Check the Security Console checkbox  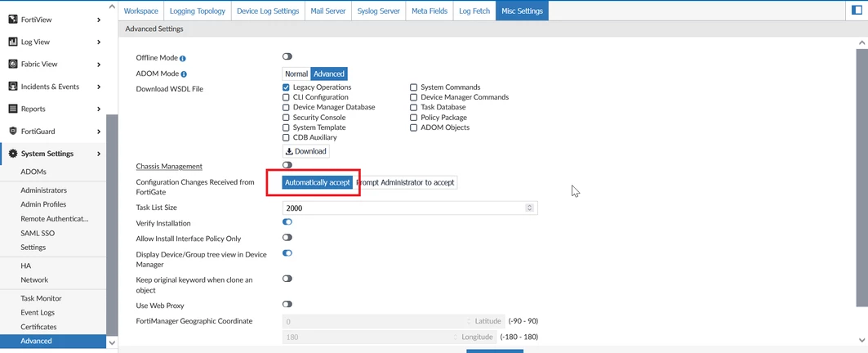tap(286, 118)
